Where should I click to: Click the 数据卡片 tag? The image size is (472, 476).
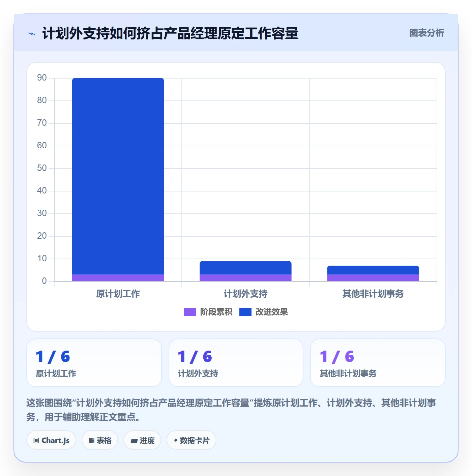(191, 440)
